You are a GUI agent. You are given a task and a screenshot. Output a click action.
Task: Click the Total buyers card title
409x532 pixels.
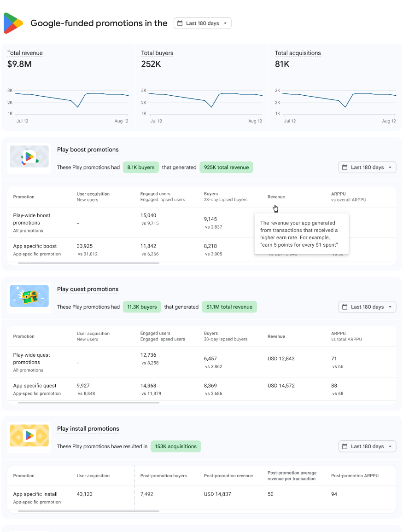tap(157, 53)
